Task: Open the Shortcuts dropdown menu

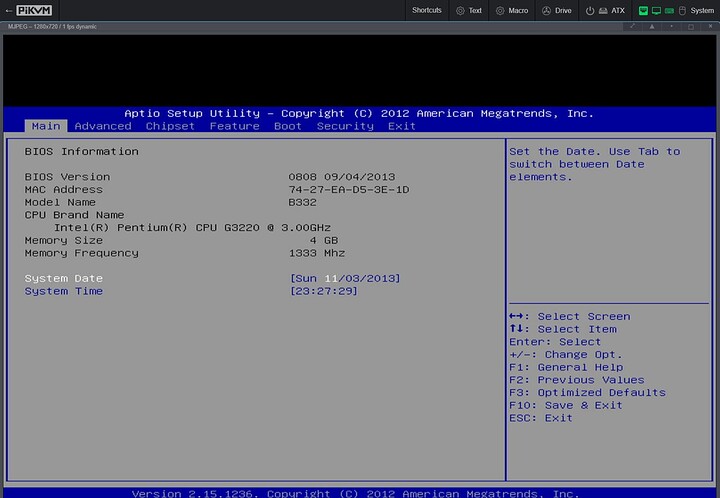Action: coord(426,10)
